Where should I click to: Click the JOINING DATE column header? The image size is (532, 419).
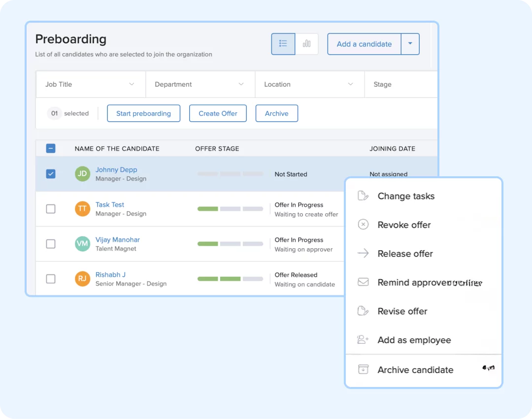(x=392, y=149)
